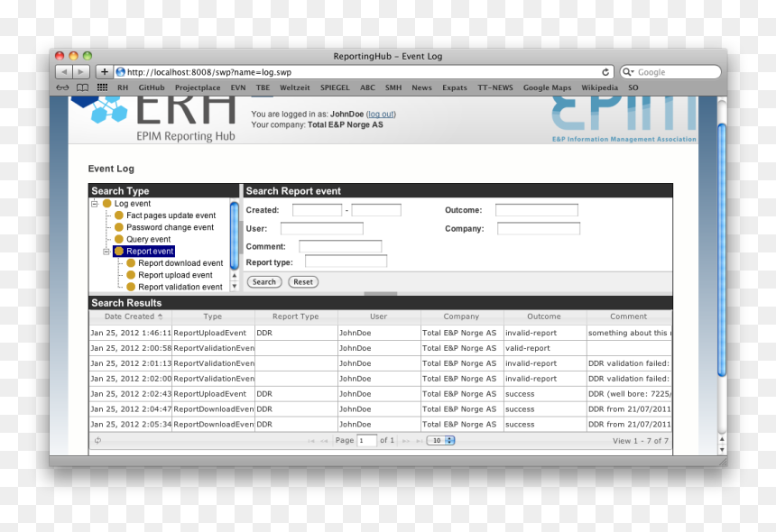
Task: Click the refresh icon in results footer
Action: pos(98,441)
